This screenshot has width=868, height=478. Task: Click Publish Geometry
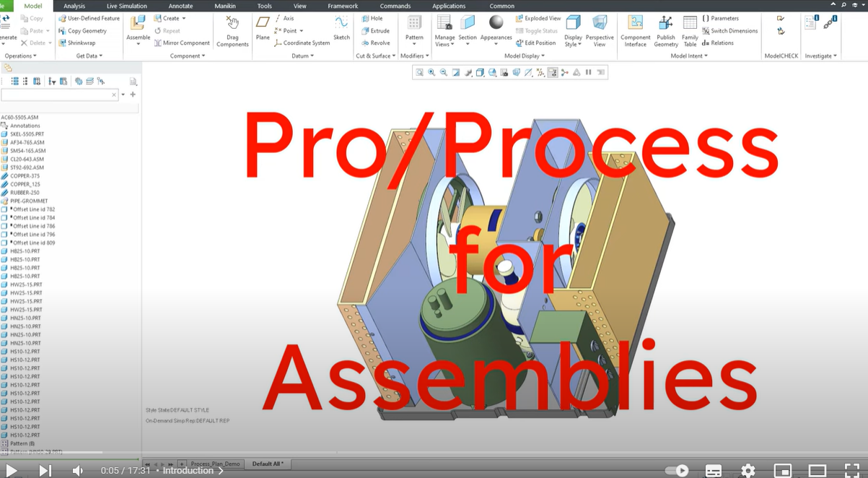point(666,30)
